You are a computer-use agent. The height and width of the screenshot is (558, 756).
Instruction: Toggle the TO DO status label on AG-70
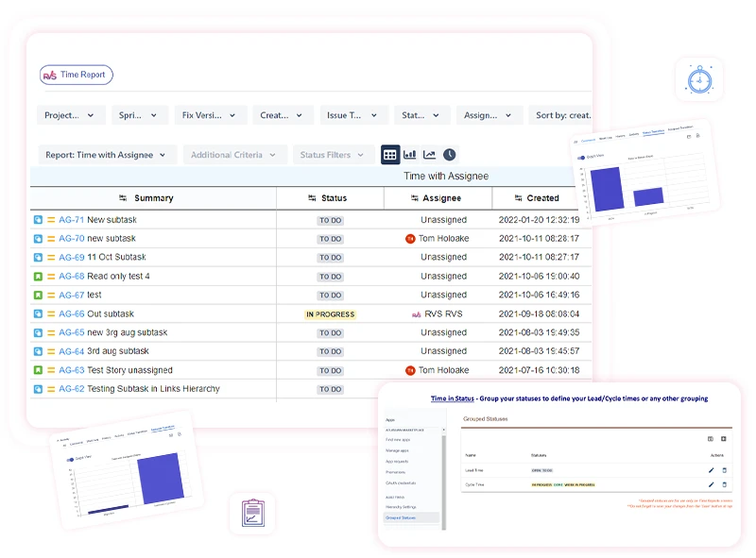tap(330, 238)
